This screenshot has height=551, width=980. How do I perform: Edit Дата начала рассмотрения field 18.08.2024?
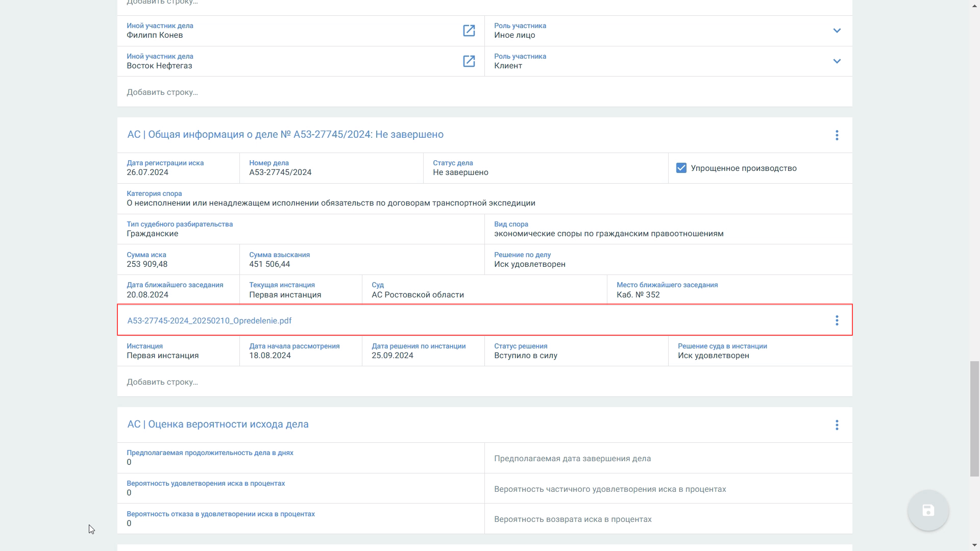coord(301,351)
